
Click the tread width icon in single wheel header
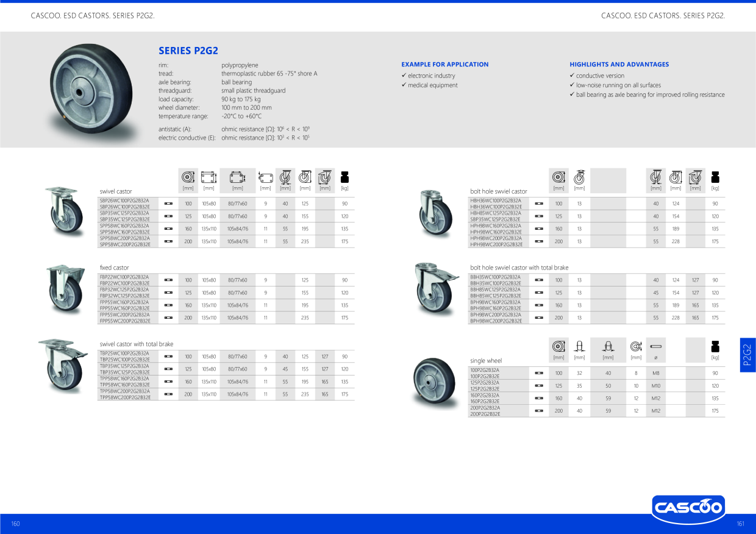click(x=579, y=346)
